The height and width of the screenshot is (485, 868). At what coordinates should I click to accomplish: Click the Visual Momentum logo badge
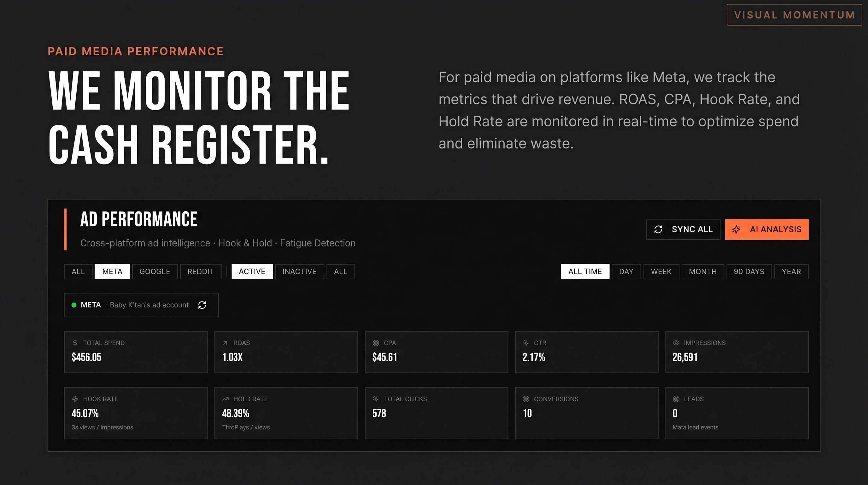pos(794,15)
